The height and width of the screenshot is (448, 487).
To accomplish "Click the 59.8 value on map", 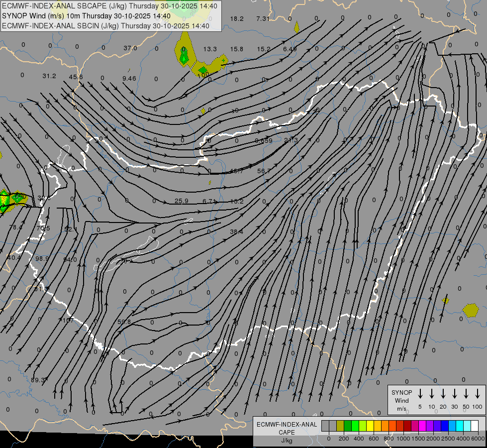I will pos(124,322).
